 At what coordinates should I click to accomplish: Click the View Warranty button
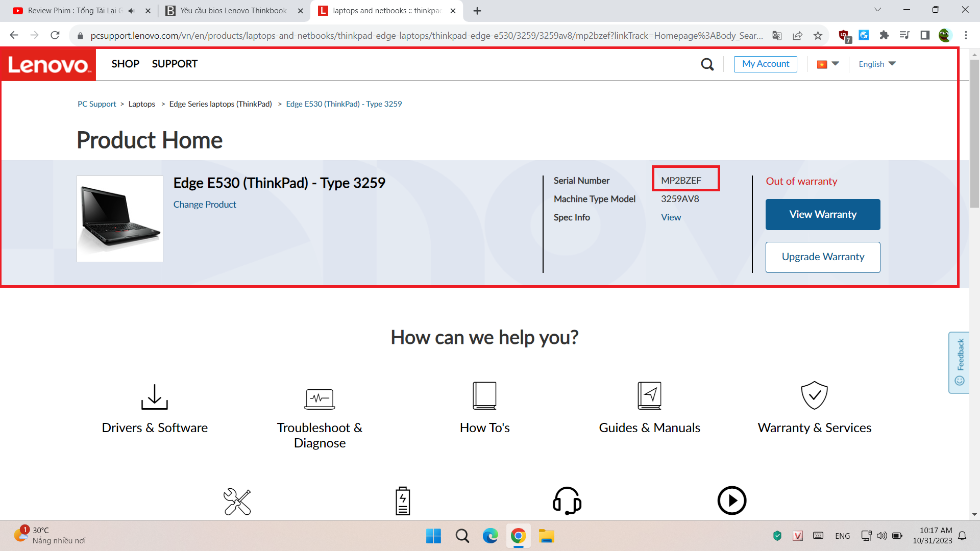click(822, 215)
